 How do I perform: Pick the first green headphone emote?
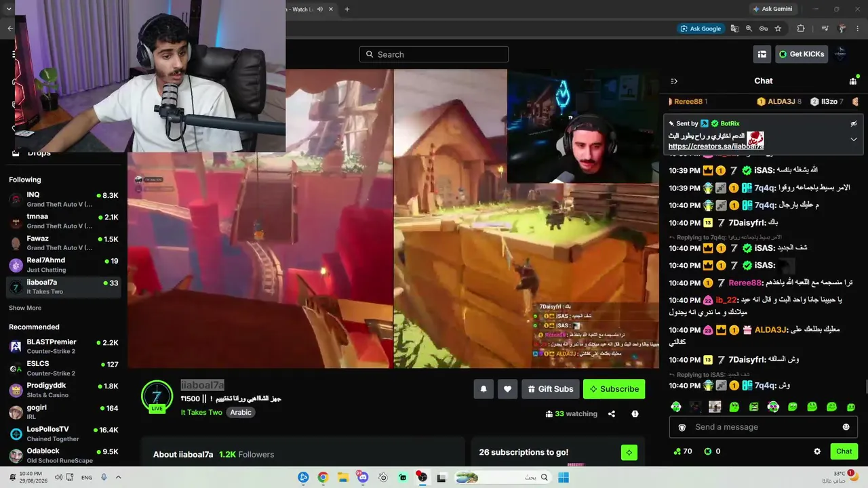pyautogui.click(x=676, y=407)
